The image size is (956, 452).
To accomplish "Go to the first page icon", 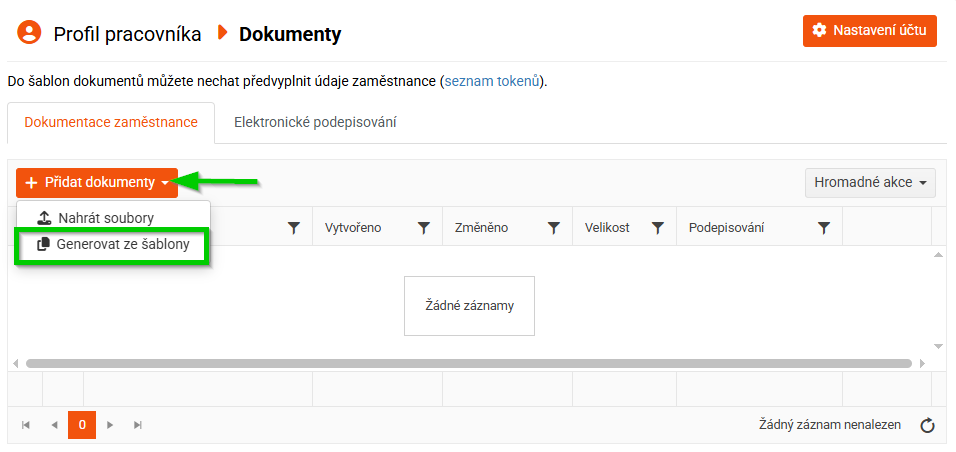I will [x=26, y=425].
